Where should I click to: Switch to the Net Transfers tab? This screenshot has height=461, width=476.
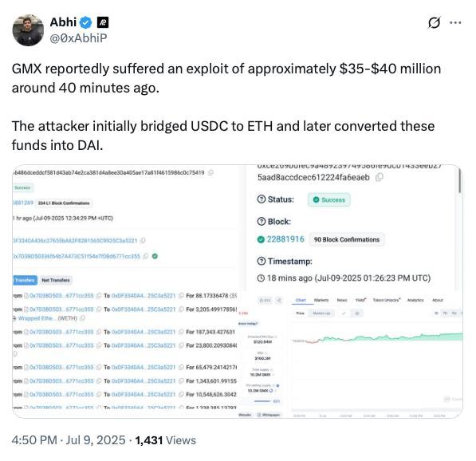click(x=56, y=280)
